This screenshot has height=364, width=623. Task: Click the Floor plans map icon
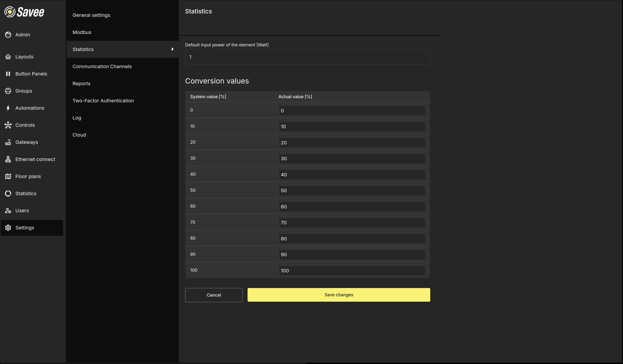tap(8, 176)
